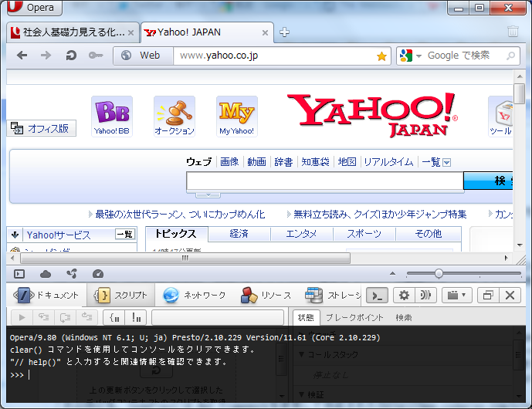The image size is (532, 409).
Task: Select the 動画 search category
Action: (x=256, y=162)
